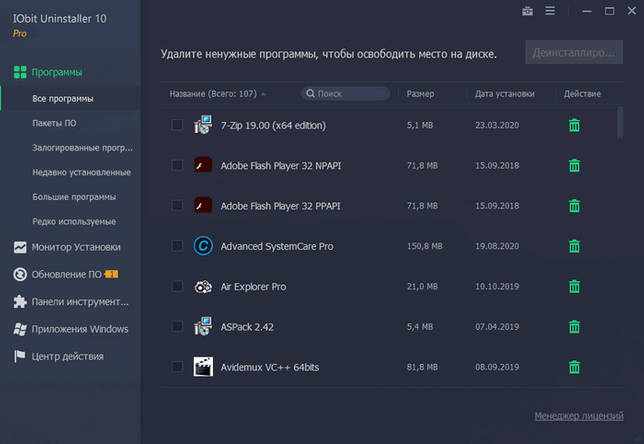Image resolution: width=644 pixels, height=444 pixels.
Task: Click the program list vertical scrollbar
Action: (620, 123)
